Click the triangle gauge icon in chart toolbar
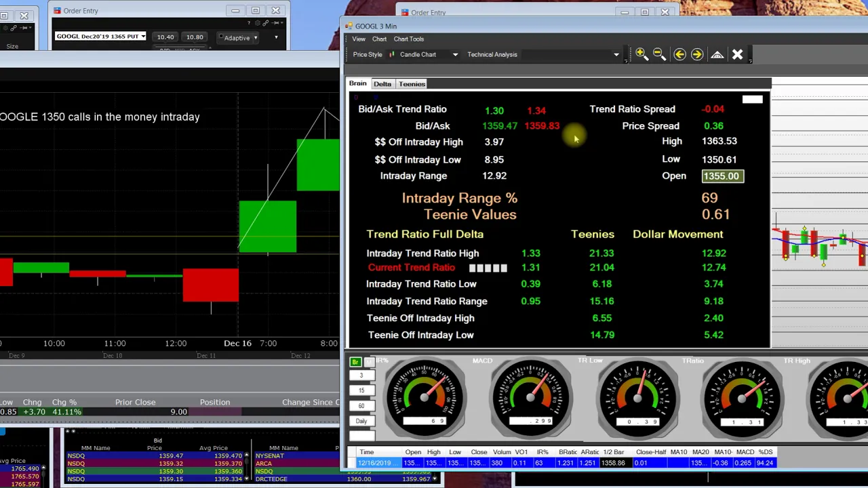This screenshot has height=488, width=868. click(717, 54)
